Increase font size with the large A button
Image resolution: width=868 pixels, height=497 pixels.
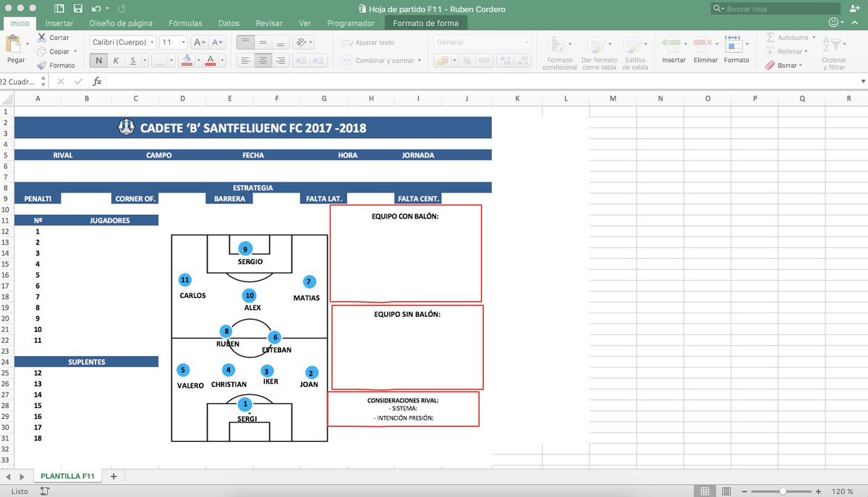pos(200,42)
